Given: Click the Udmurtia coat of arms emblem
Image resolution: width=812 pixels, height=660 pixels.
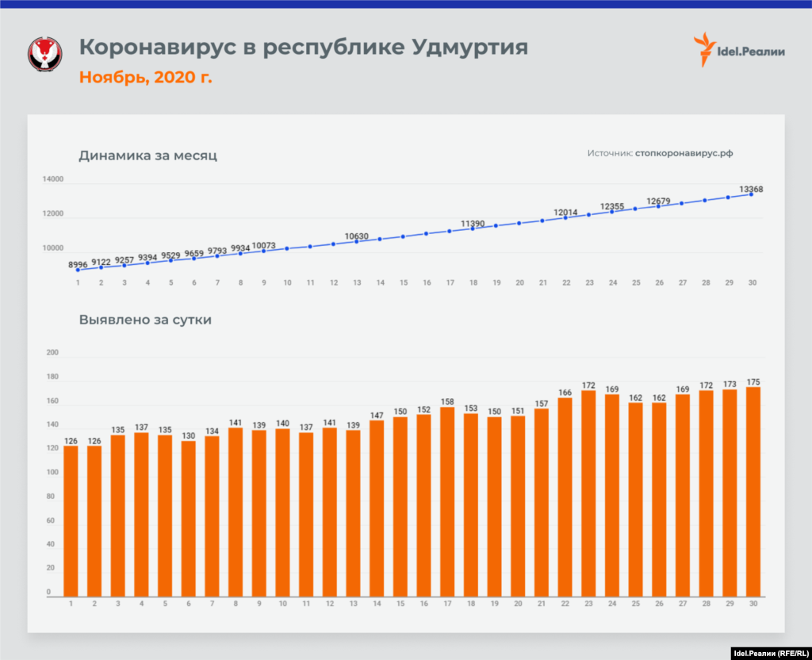Looking at the screenshot, I should (x=44, y=55).
